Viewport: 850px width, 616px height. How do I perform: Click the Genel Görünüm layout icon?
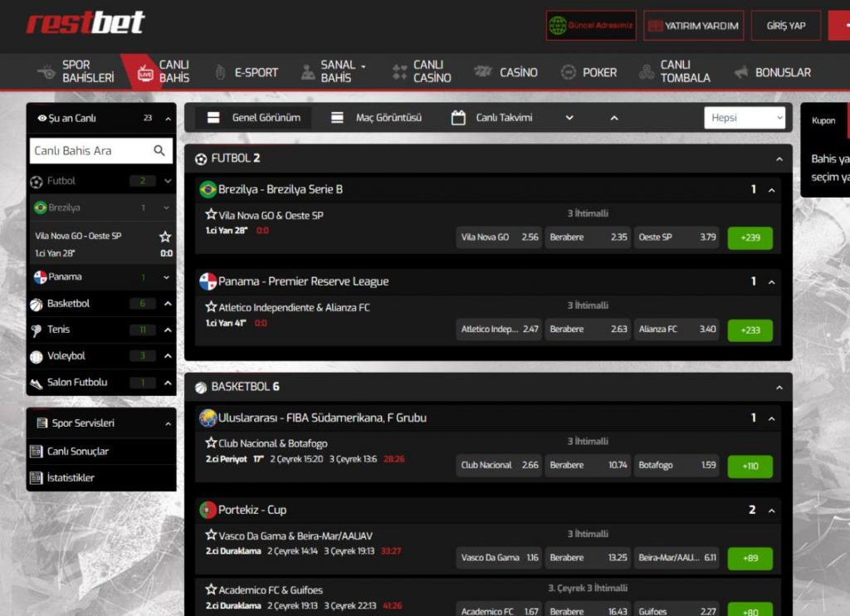[x=213, y=117]
